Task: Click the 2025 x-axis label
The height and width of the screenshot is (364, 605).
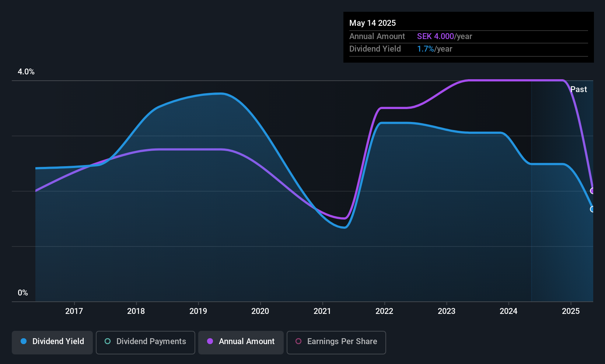Action: point(571,311)
